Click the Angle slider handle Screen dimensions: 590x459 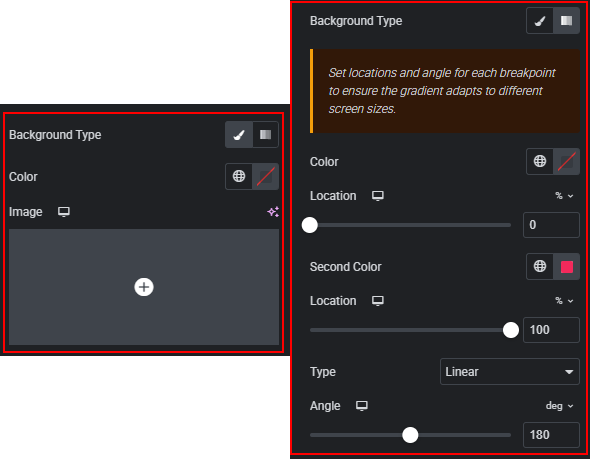coord(410,435)
